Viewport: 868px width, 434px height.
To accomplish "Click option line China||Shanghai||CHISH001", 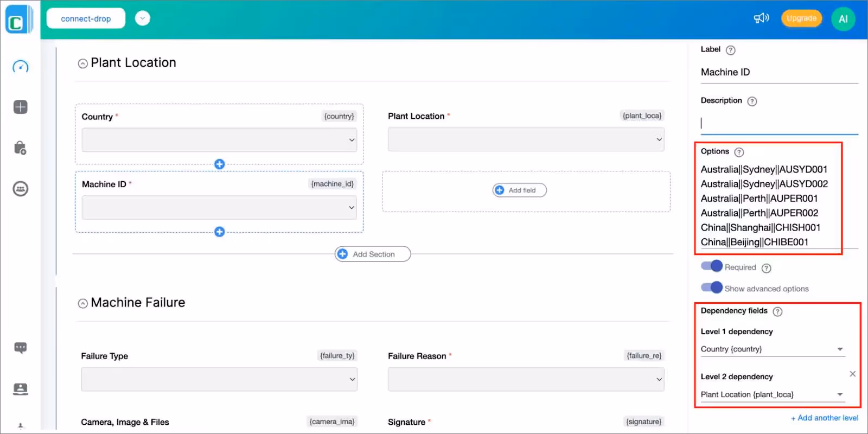I will click(x=761, y=227).
